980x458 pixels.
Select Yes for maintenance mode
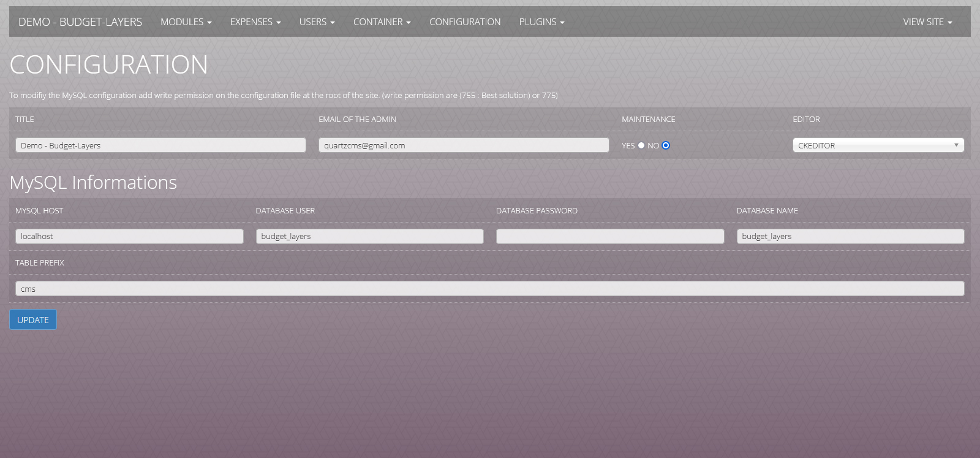pyautogui.click(x=641, y=145)
